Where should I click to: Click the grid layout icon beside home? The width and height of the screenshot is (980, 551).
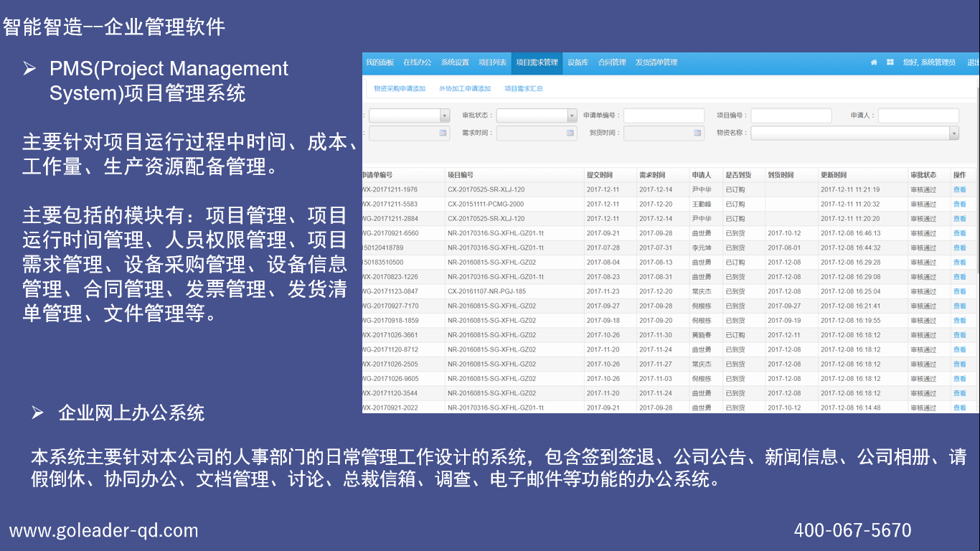(x=890, y=62)
